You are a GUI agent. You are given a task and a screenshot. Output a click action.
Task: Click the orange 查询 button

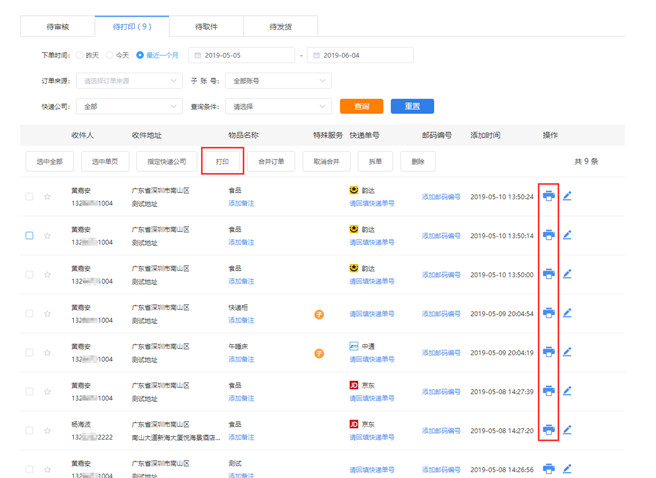click(x=361, y=106)
